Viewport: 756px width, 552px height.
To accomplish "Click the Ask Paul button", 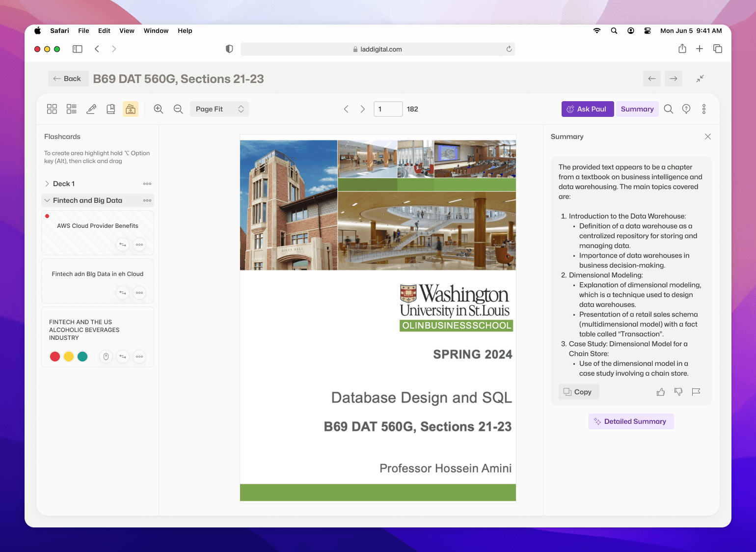I will pyautogui.click(x=588, y=109).
